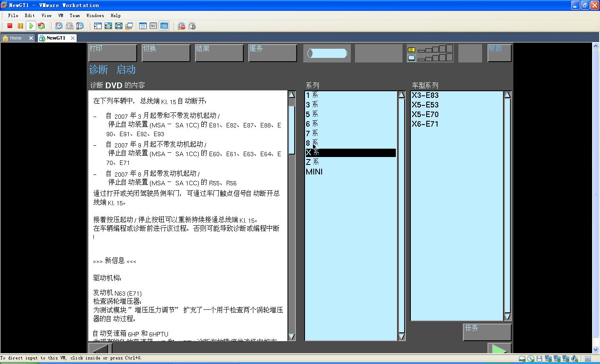
Task: Show the VM summary view icon
Action: click(143, 26)
